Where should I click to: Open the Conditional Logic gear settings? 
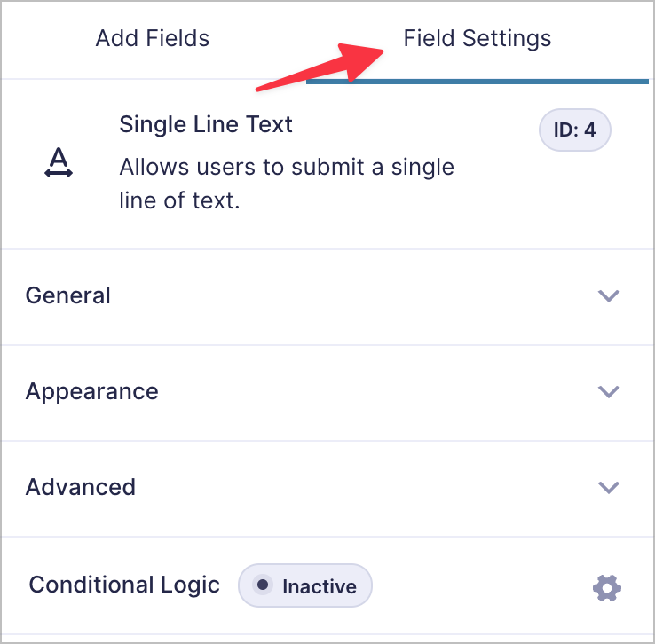[x=607, y=587]
